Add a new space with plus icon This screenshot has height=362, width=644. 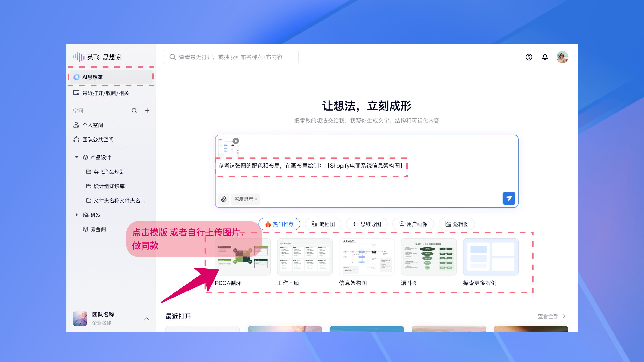[147, 111]
